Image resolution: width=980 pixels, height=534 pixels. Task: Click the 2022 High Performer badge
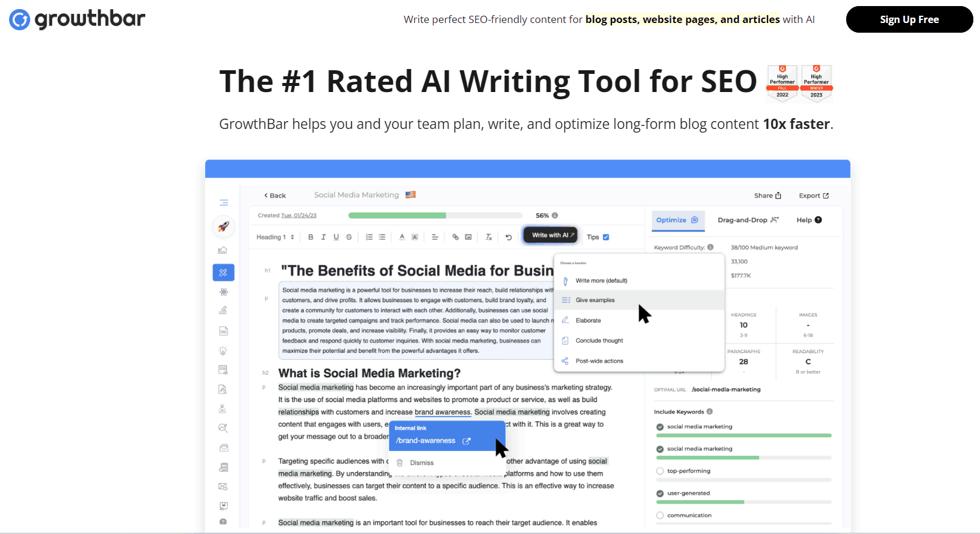782,83
